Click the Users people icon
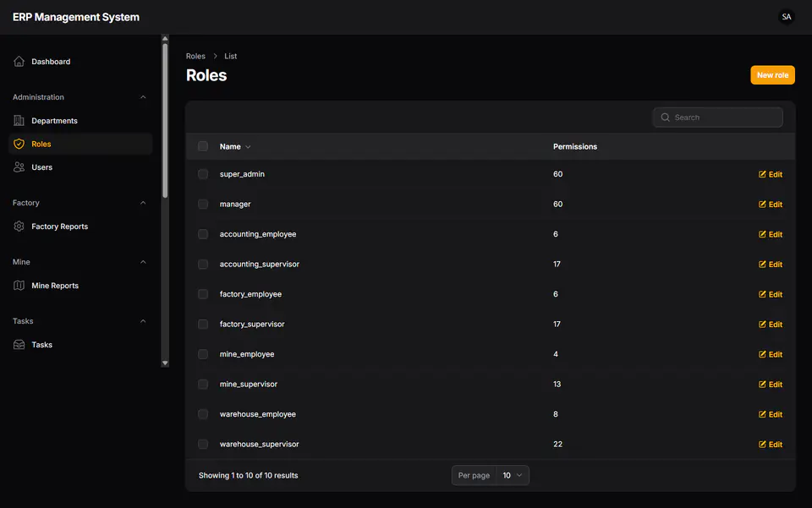Screen dimensions: 812x508 point(19,167)
